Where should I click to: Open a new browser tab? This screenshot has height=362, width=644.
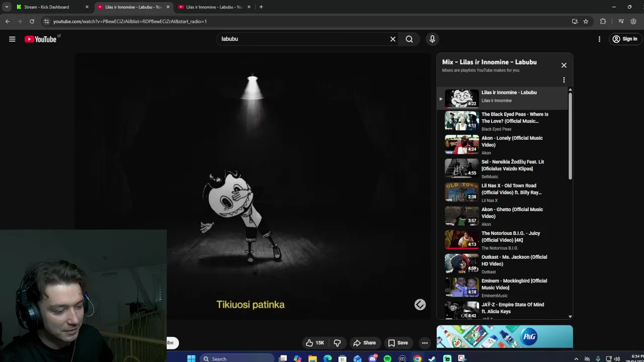[x=261, y=7]
